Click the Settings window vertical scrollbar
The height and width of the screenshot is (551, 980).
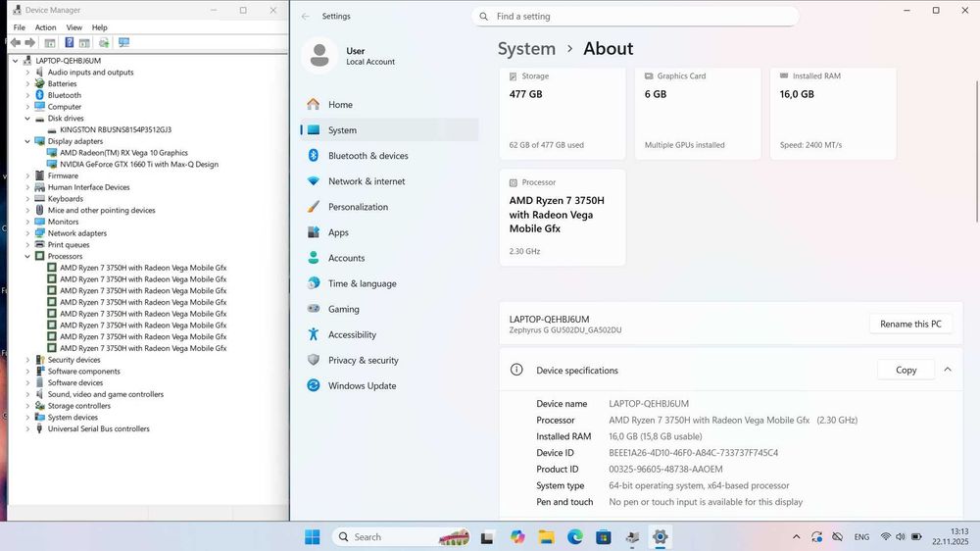pyautogui.click(x=977, y=151)
